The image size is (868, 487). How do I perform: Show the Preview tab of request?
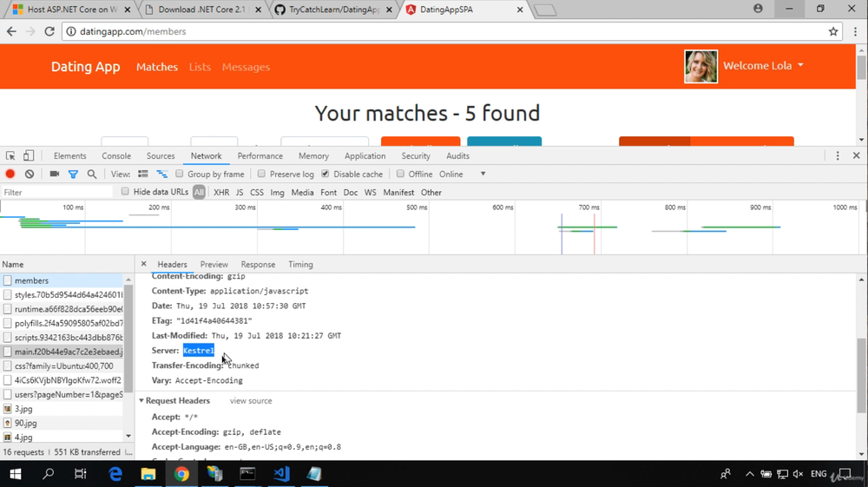point(214,265)
